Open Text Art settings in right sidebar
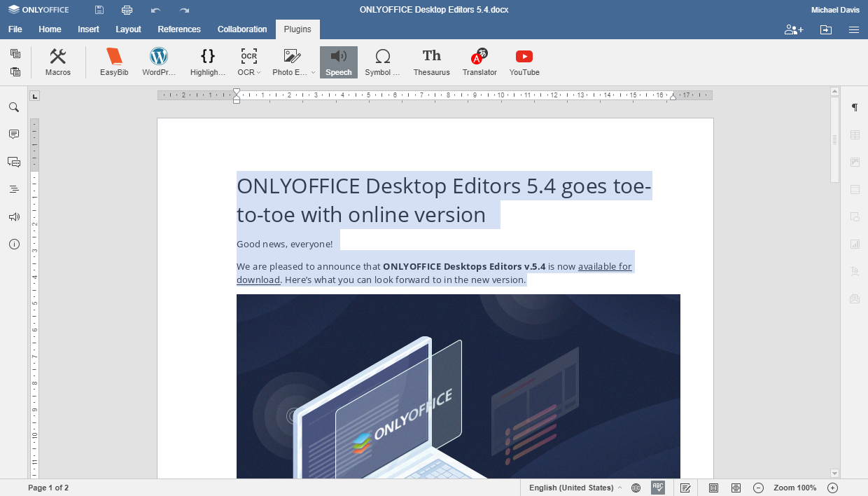 click(855, 271)
